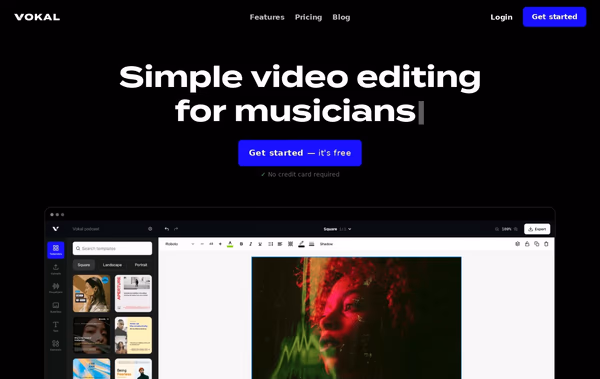This screenshot has height=379, width=600.
Task: Click the Export button
Action: [537, 229]
